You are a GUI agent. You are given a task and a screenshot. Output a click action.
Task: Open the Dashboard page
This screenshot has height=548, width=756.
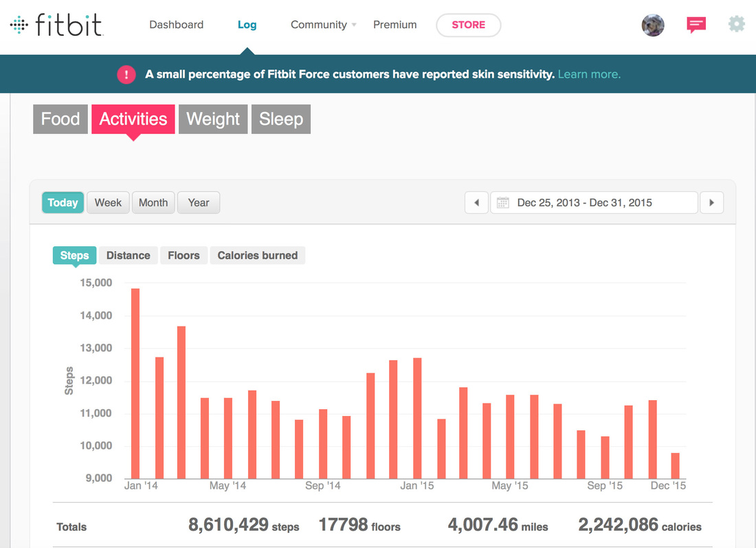(x=177, y=25)
